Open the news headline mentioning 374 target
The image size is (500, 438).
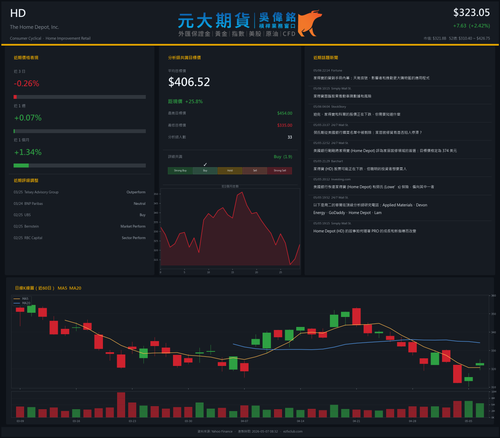click(385, 151)
